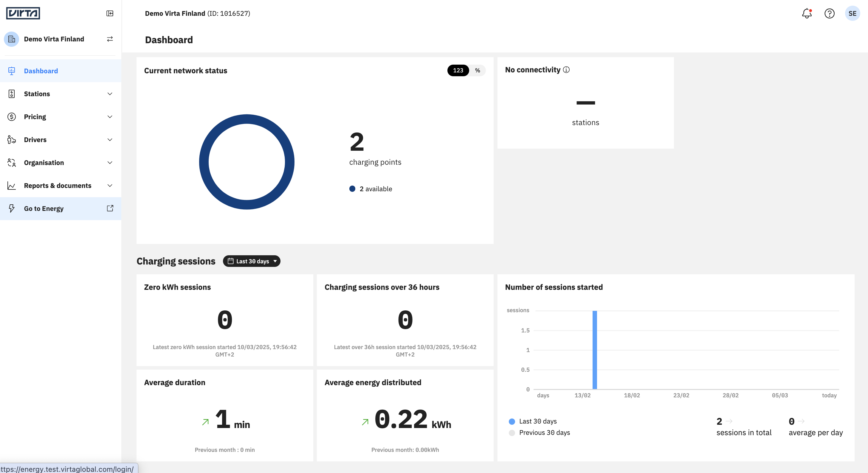Open the Pricing menu item
Image resolution: width=868 pixels, height=473 pixels.
point(61,117)
